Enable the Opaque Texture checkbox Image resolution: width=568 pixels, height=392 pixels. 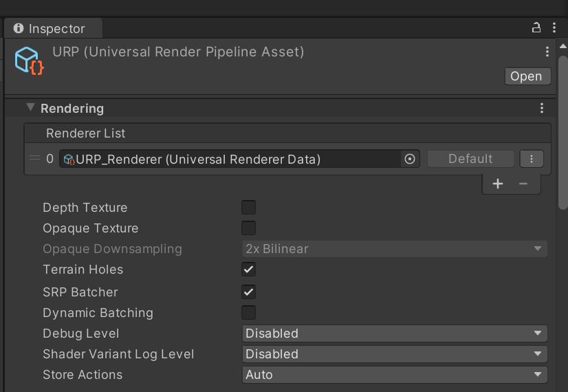coord(248,228)
